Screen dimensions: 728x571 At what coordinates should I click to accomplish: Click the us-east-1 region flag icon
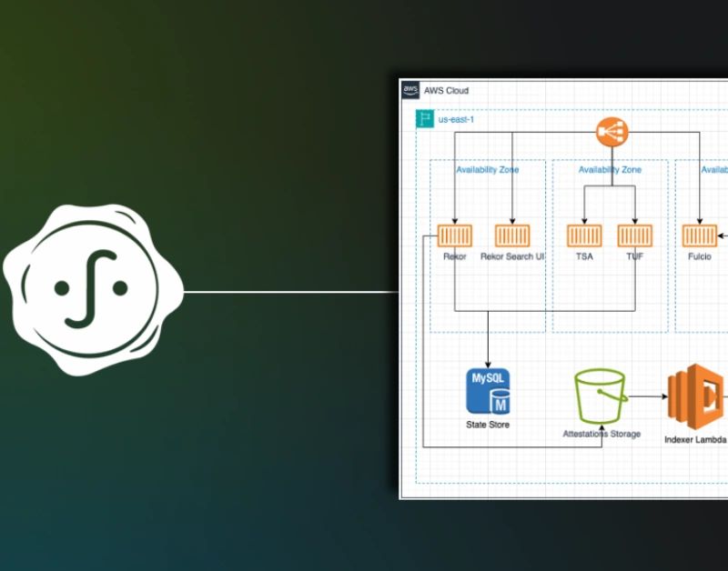pyautogui.click(x=425, y=119)
